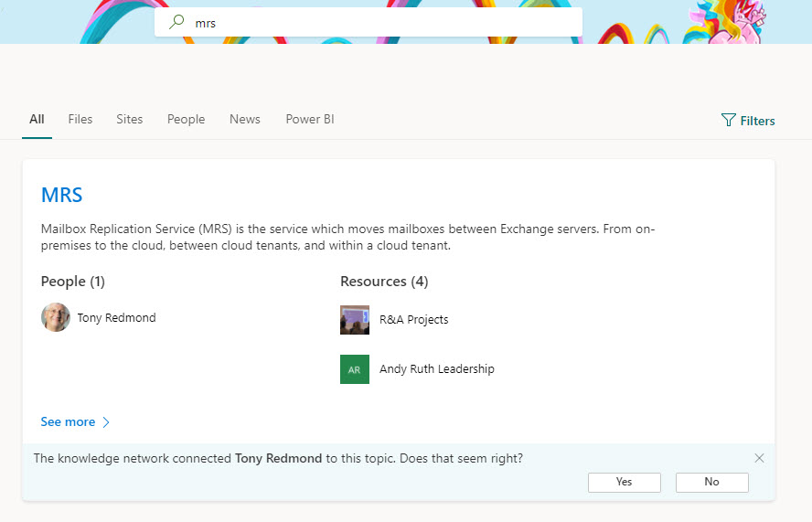This screenshot has width=812, height=522.
Task: Switch to the Files tab
Action: point(80,119)
